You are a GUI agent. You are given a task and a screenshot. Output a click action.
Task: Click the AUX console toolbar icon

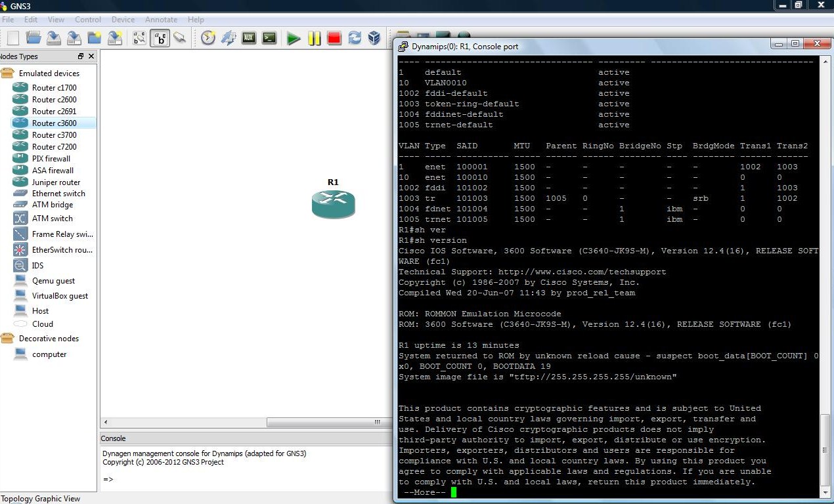click(x=249, y=38)
